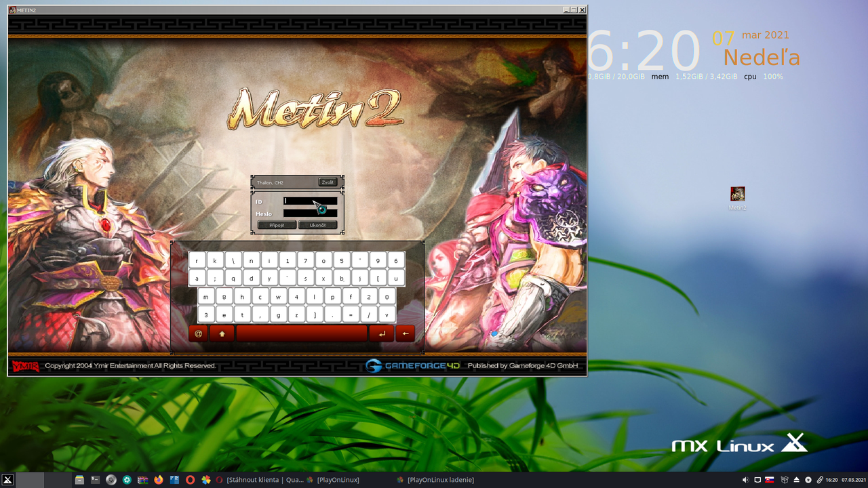The image size is (868, 488).
Task: Open the package updater box tray icon
Action: tap(785, 480)
